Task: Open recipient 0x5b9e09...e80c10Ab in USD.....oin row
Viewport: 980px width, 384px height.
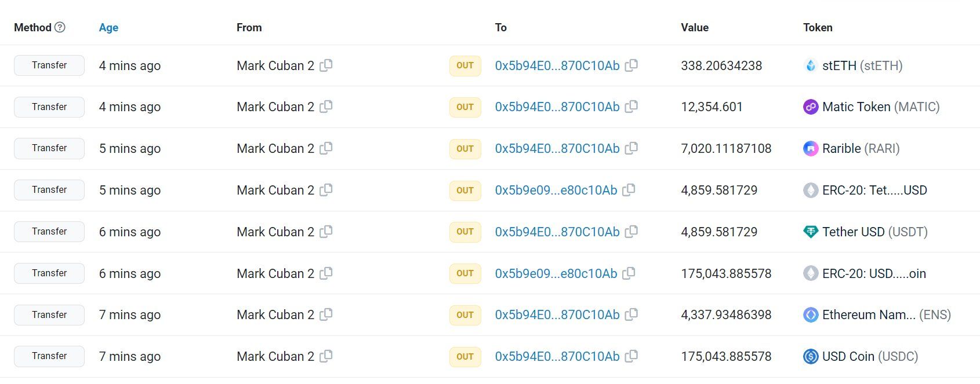Action: coord(556,273)
